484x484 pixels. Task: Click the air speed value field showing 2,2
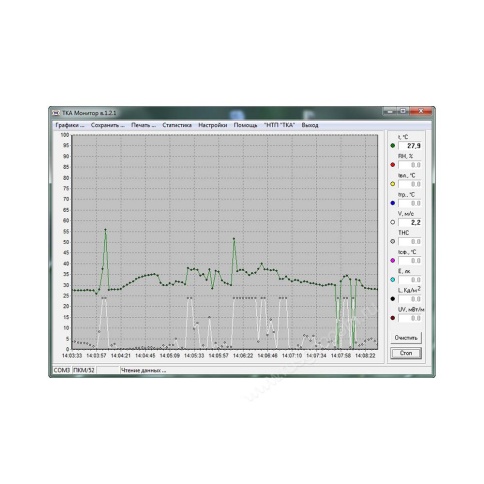pyautogui.click(x=410, y=222)
